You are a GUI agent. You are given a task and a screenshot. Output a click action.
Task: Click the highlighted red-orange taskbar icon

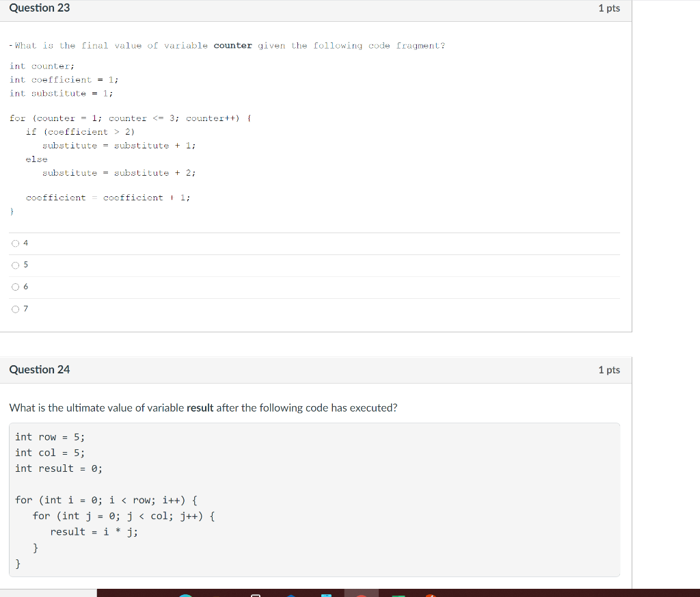362,594
